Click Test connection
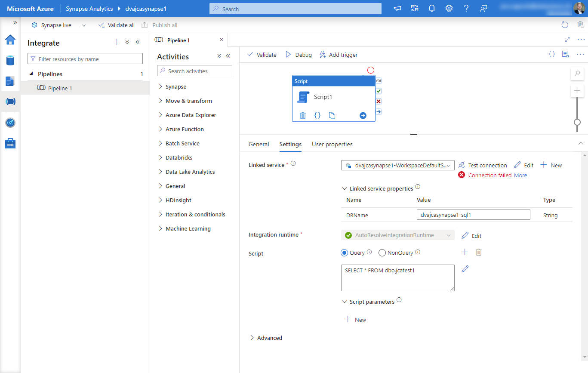The image size is (588, 373). [x=483, y=165]
